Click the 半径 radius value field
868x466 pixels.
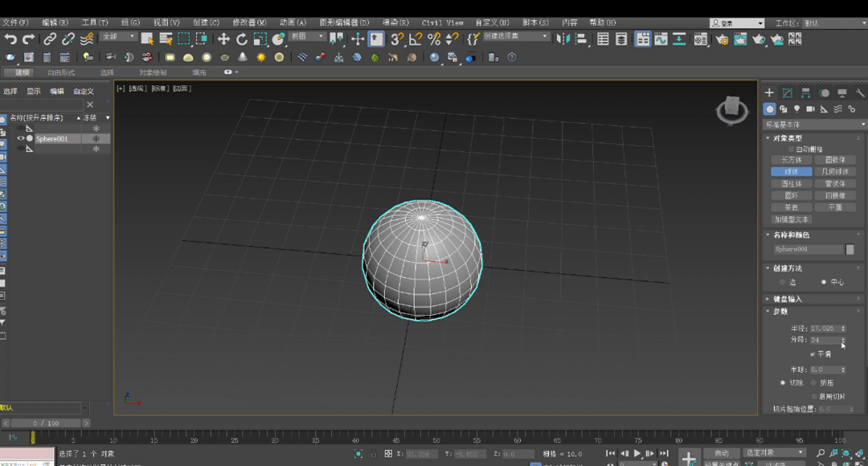click(x=823, y=328)
